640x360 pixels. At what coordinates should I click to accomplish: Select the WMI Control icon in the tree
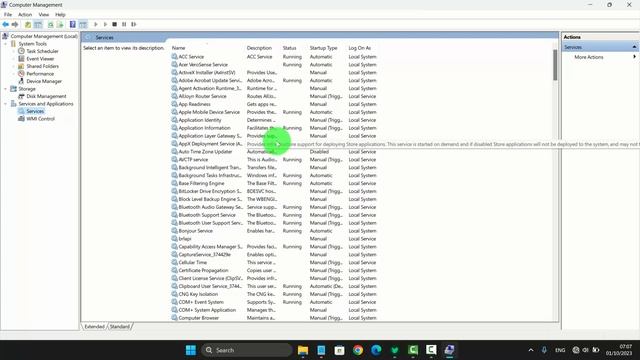[21, 119]
